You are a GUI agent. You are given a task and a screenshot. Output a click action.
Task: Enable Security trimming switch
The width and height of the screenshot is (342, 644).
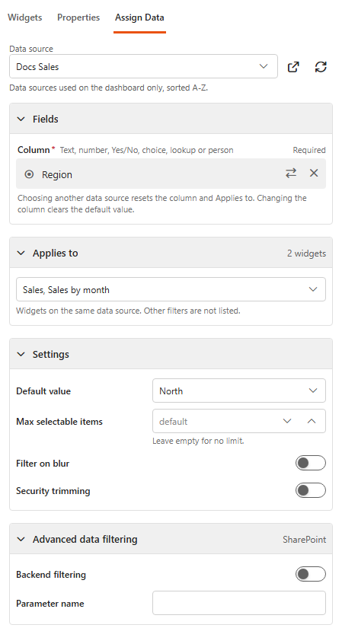(310, 490)
